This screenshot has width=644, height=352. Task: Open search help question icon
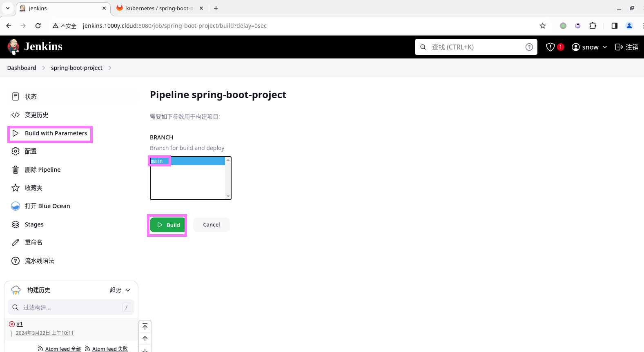tap(529, 47)
